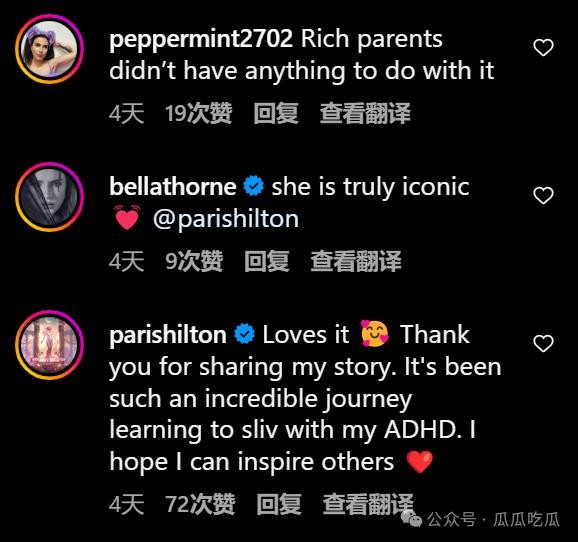Image resolution: width=578 pixels, height=542 pixels.
Task: View the 9次赞 likes list
Action: [x=194, y=261]
